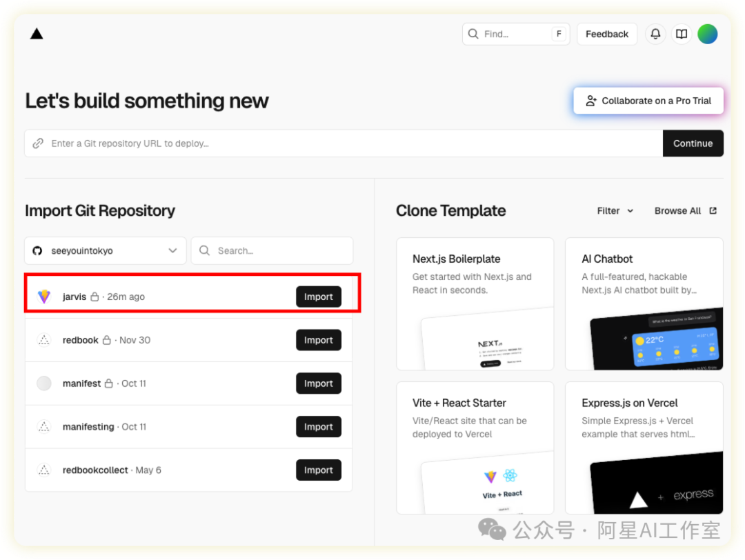Click the 'Nov 30' date
The width and height of the screenshot is (745, 560).
135,340
